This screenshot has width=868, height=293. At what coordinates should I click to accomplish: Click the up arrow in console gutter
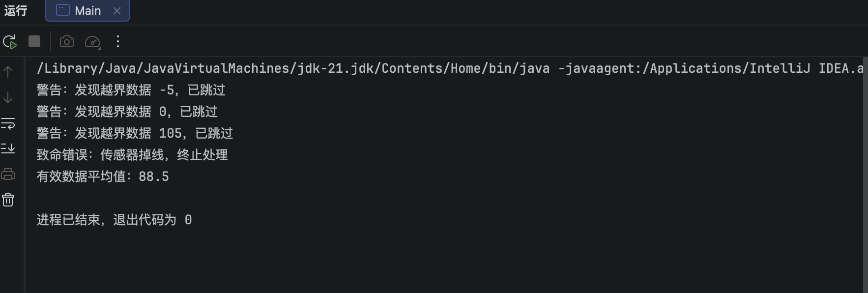(8, 72)
